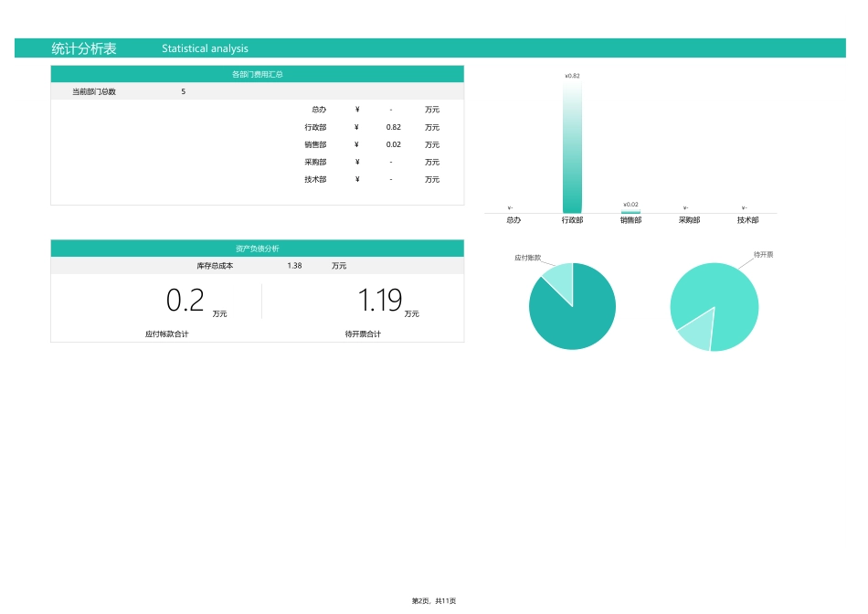Click the 技术部 axis label under chart

click(747, 220)
